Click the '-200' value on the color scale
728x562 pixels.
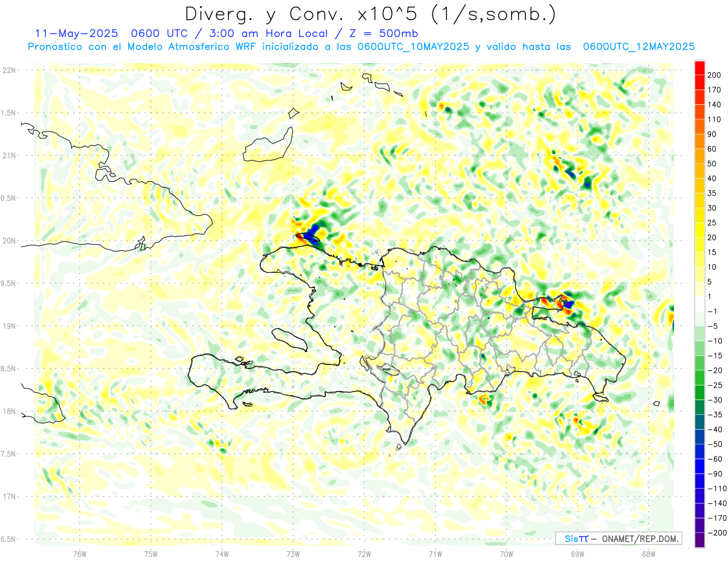pyautogui.click(x=717, y=533)
